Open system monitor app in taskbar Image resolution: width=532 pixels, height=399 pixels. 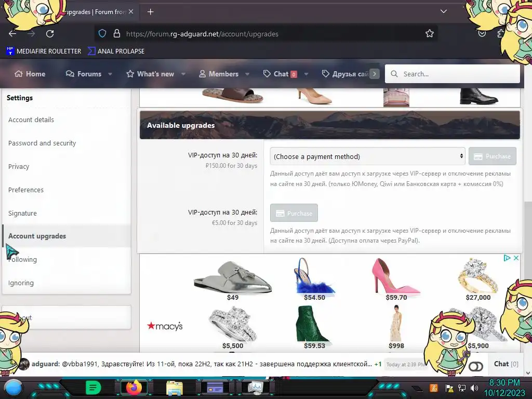(256, 388)
